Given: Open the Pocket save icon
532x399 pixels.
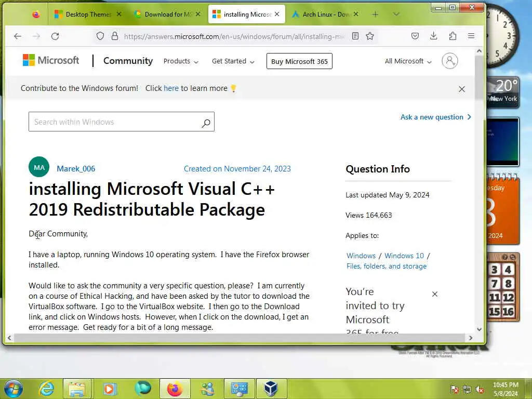Looking at the screenshot, I should pyautogui.click(x=415, y=36).
